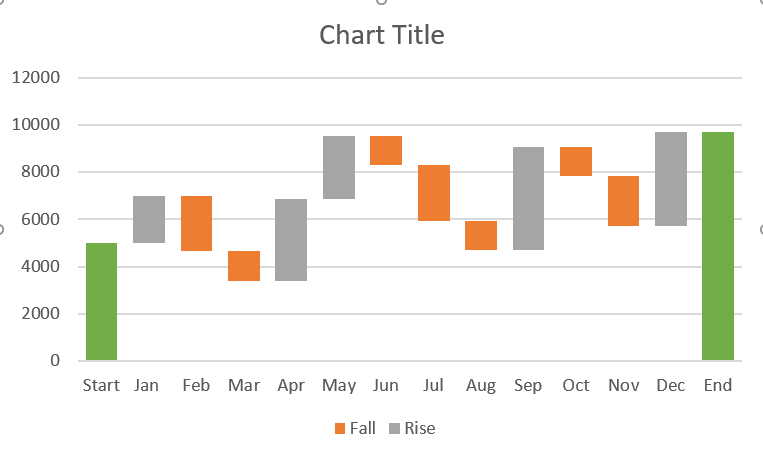Click the Chart Title text
763x452 pixels.
(381, 36)
